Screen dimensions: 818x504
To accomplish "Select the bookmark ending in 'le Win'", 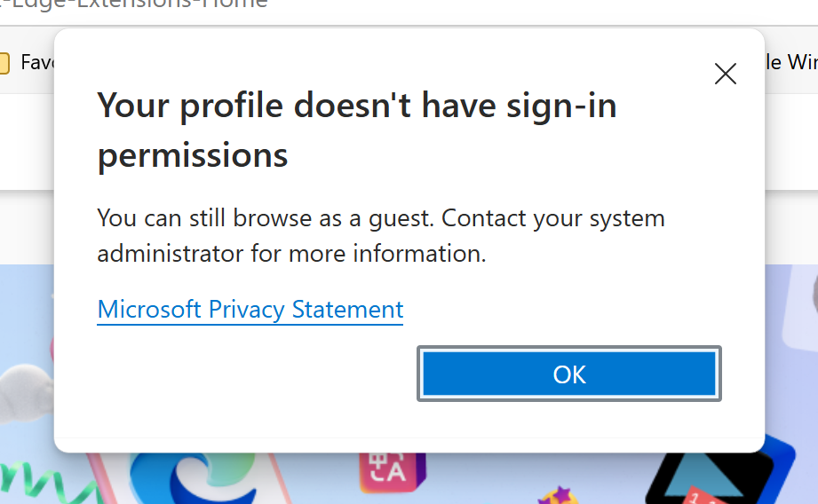I will click(790, 62).
